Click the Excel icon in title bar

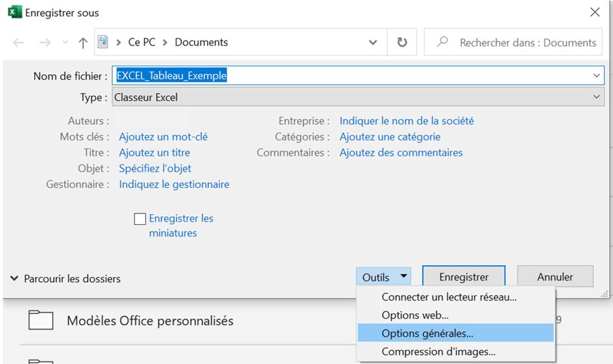pos(15,12)
